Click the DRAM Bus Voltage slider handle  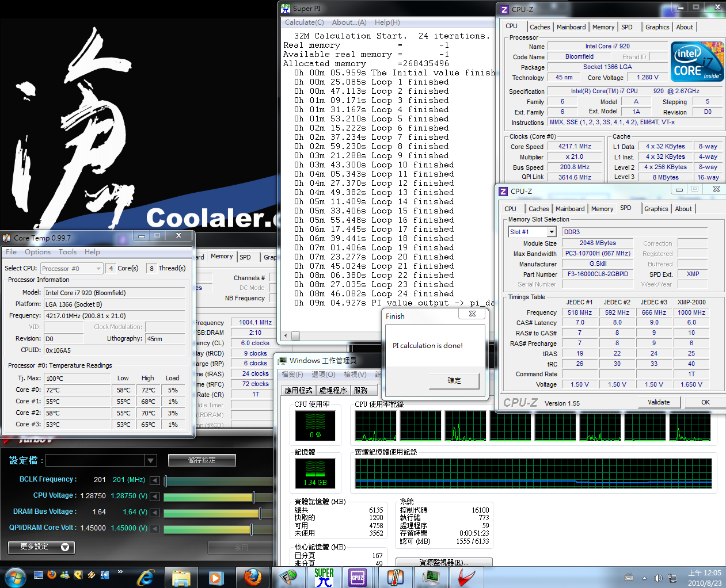(260, 513)
